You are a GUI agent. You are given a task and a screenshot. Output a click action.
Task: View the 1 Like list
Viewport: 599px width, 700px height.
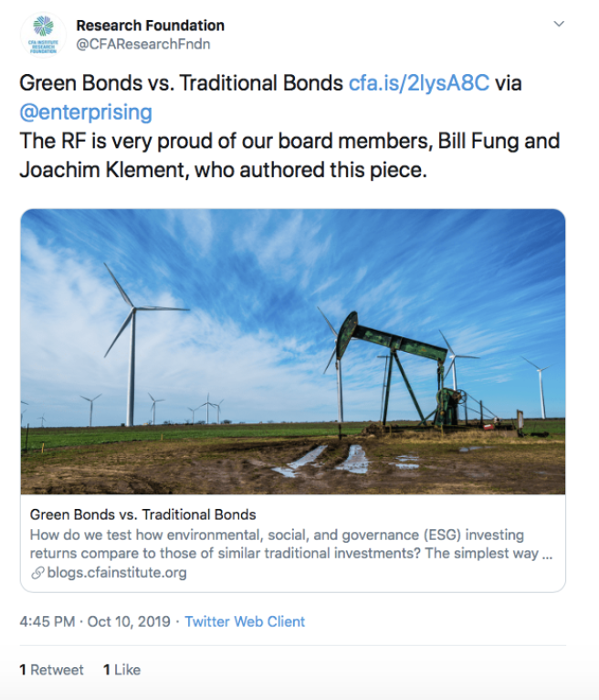coord(121,670)
